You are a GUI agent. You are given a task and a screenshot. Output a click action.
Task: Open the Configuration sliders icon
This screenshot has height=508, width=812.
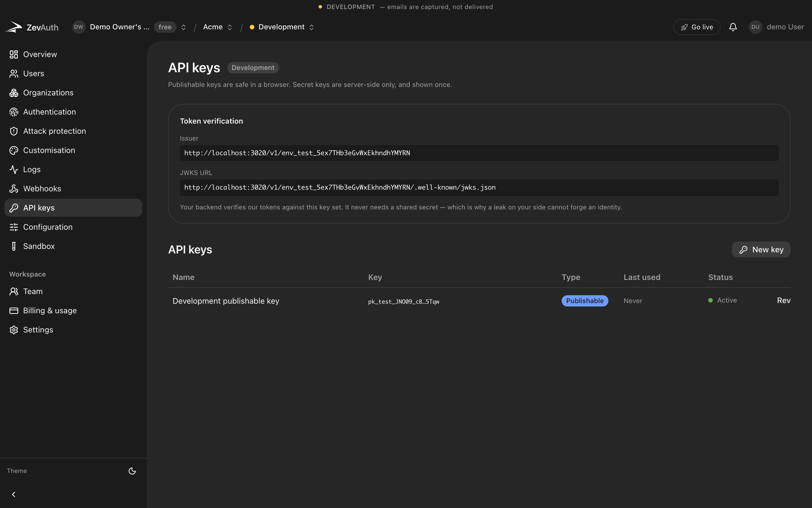14,227
